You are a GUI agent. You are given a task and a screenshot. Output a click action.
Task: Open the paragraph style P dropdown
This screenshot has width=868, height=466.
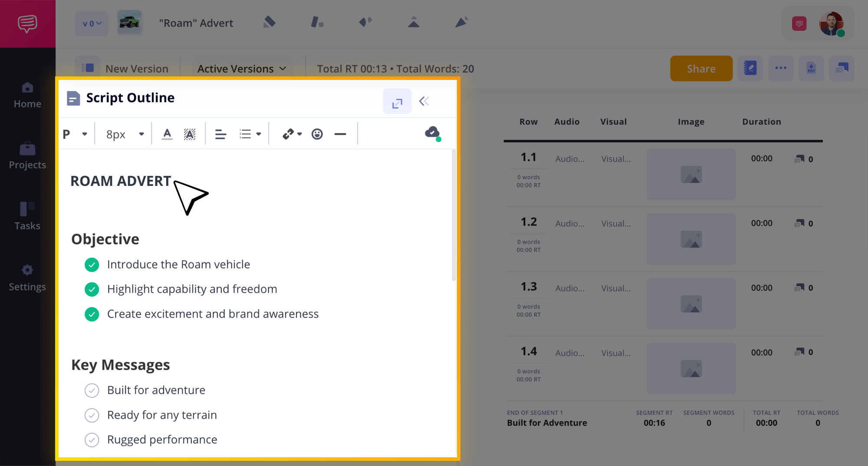[x=75, y=134]
